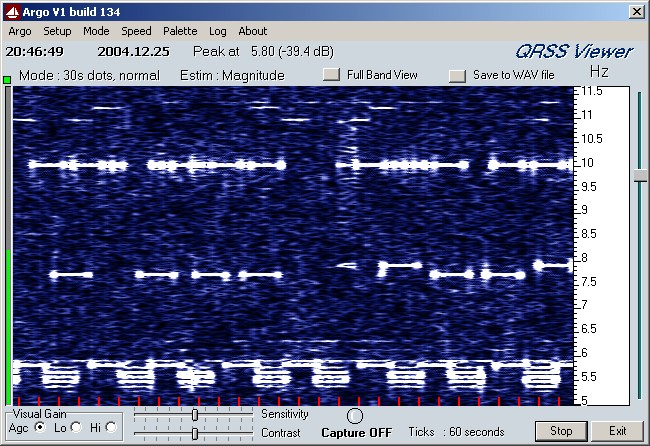Click the green audio level meter bar
The width and height of the screenshot is (650, 446).
coord(8,327)
